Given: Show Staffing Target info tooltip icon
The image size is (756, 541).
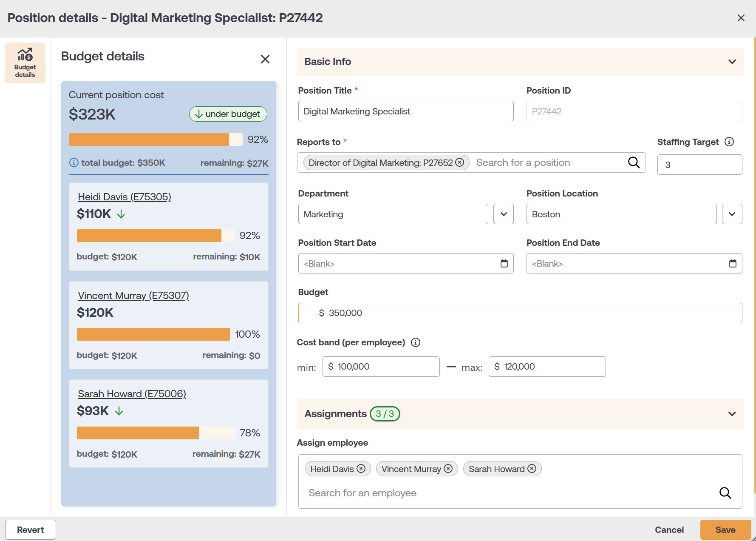Looking at the screenshot, I should coord(729,142).
